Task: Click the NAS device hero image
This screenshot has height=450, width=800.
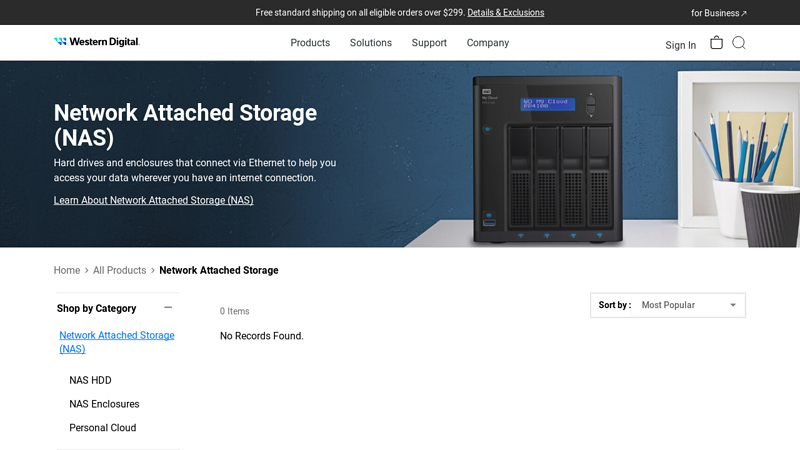Action: (x=547, y=159)
